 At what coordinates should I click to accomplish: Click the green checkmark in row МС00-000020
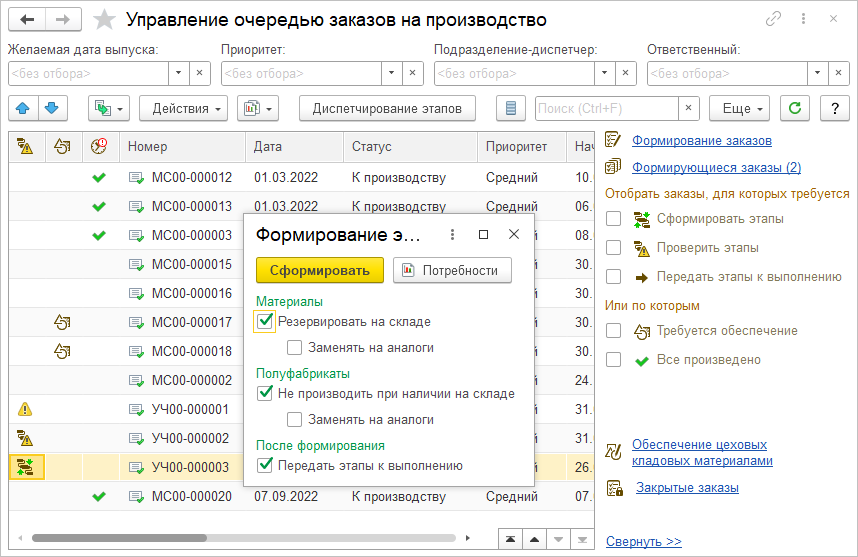coord(99,496)
